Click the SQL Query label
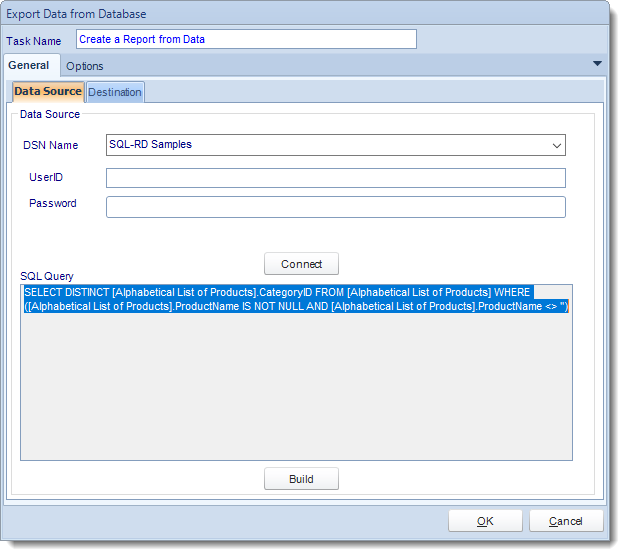This screenshot has width=625, height=556. coord(47,276)
